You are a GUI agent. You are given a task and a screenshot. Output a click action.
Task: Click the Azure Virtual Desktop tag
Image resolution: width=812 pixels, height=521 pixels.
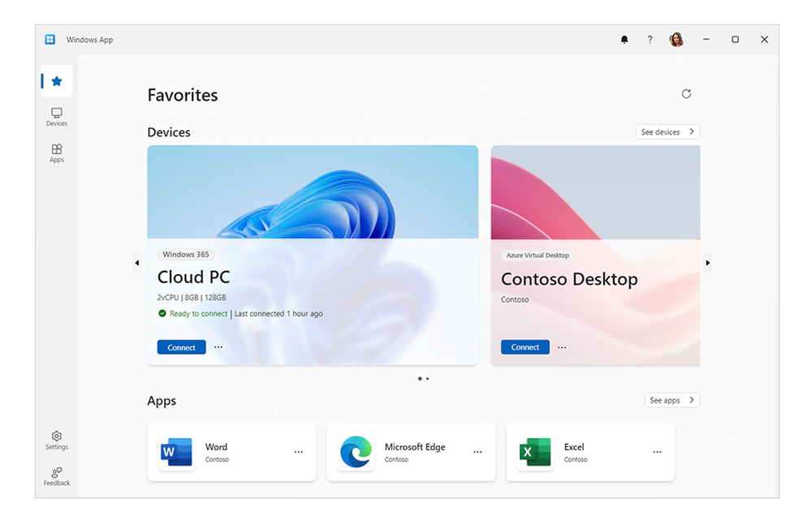538,255
